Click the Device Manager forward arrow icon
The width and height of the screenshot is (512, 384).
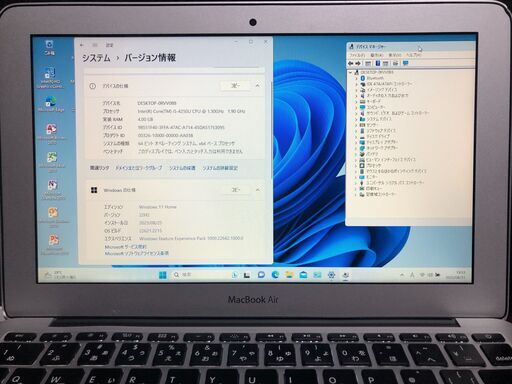pos(358,63)
